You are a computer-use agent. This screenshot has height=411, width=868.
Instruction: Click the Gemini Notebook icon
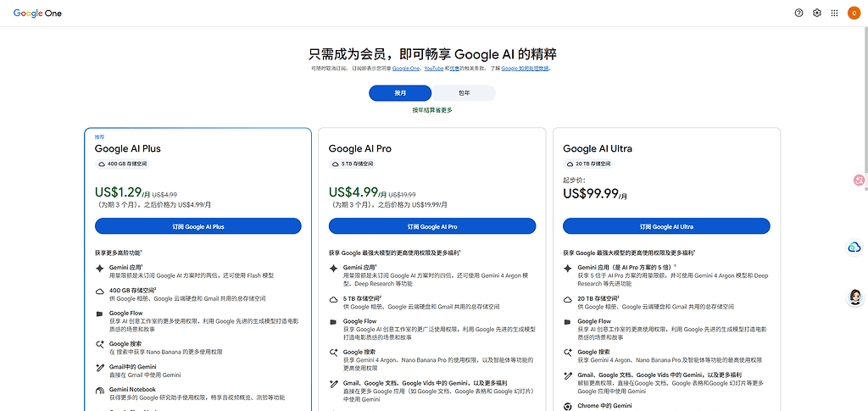(x=100, y=391)
